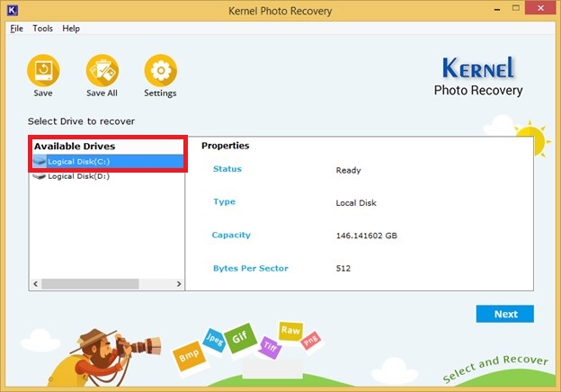The width and height of the screenshot is (561, 392).
Task: Click the Ready status value
Action: [348, 170]
